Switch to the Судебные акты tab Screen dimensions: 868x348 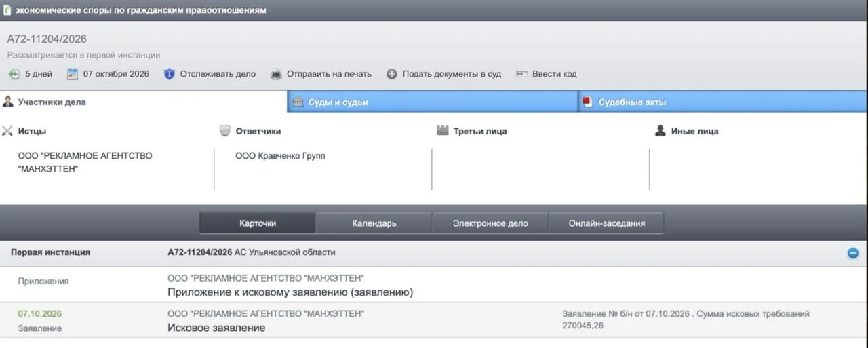(x=723, y=102)
